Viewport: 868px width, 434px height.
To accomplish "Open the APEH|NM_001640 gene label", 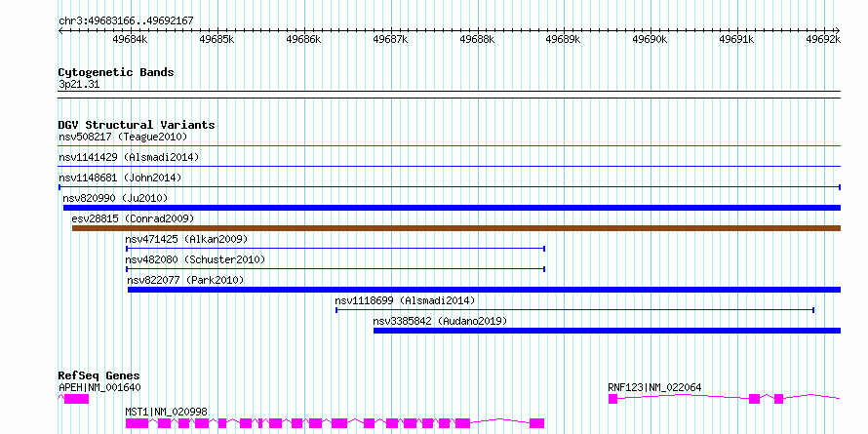I will [99, 387].
